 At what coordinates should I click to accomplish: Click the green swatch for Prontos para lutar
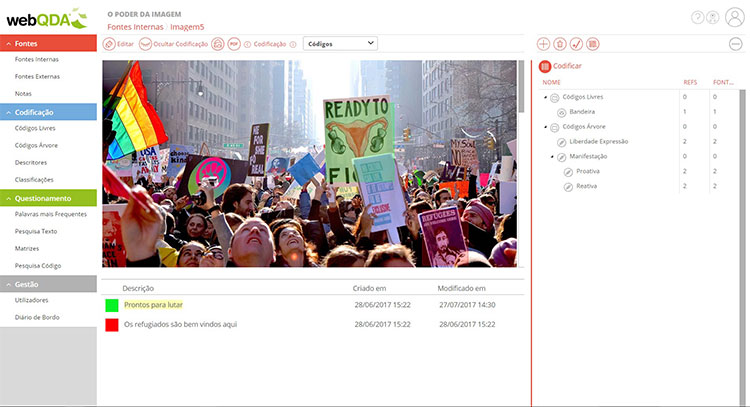(x=112, y=305)
